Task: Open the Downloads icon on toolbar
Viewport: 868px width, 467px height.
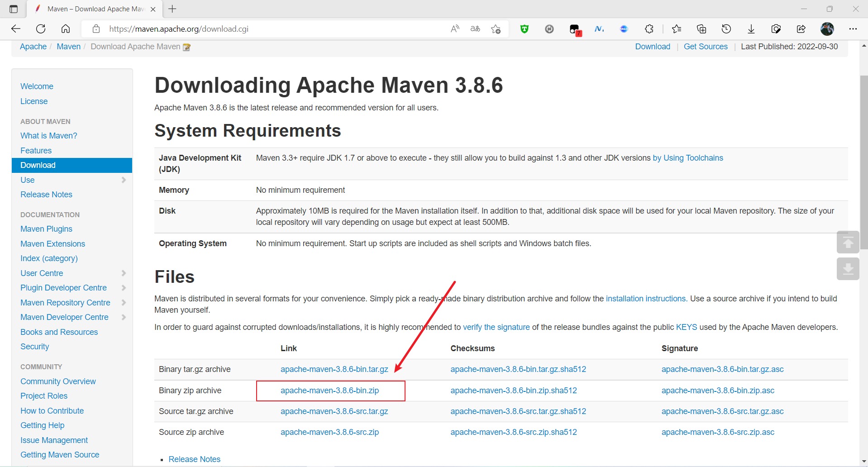Action: (x=751, y=29)
